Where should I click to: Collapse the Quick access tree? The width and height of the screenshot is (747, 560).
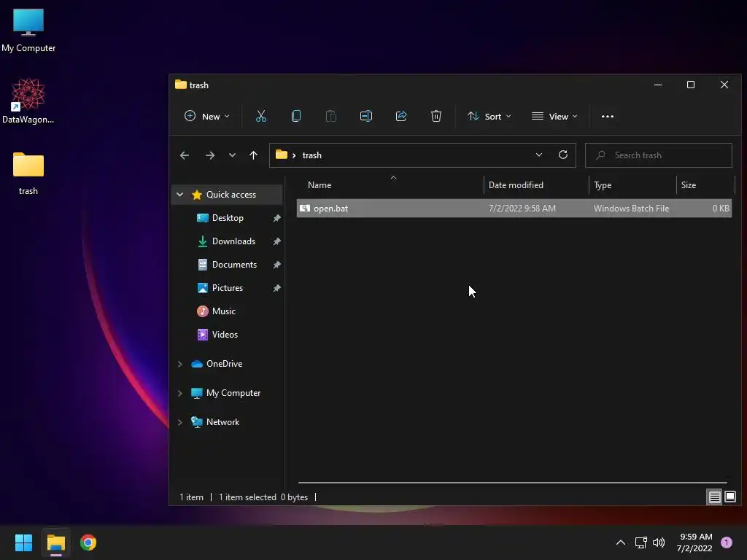[179, 194]
